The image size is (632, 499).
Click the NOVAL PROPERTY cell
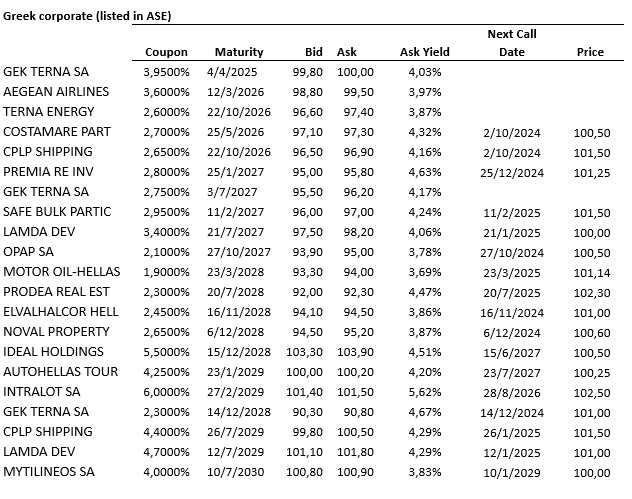(x=56, y=332)
